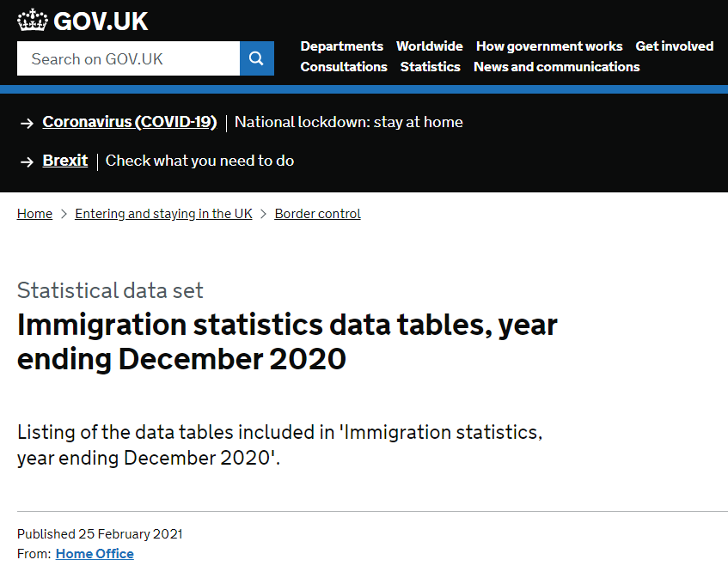This screenshot has width=728, height=572.
Task: Click the arrow icon beside Brexit
Action: point(27,161)
